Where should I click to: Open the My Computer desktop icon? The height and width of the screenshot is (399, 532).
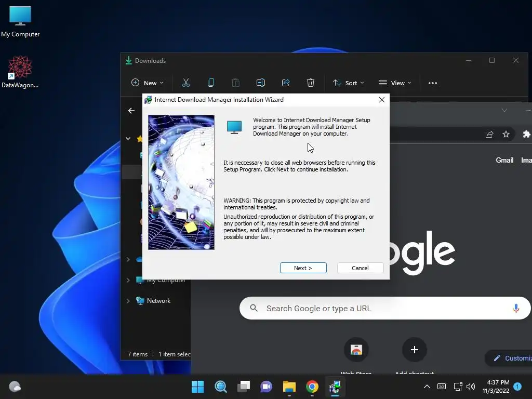tap(20, 22)
